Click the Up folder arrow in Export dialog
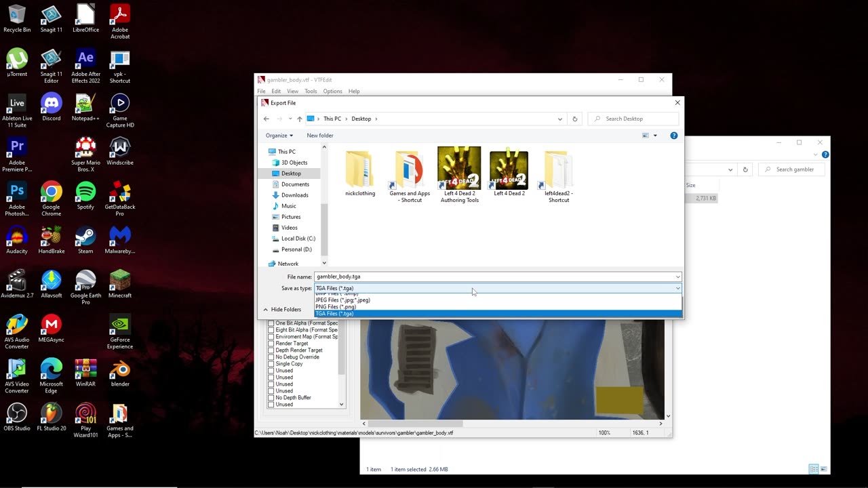This screenshot has height=488, width=868. pos(299,119)
